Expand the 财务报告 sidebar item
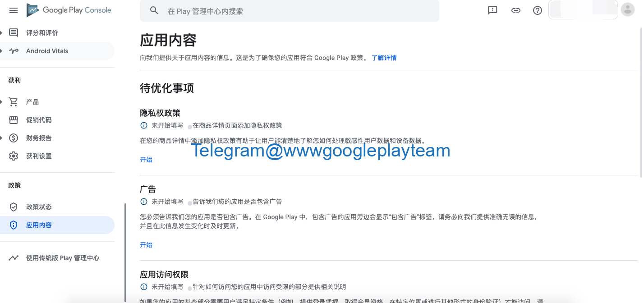Image resolution: width=644 pixels, height=303 pixels. click(x=1, y=138)
